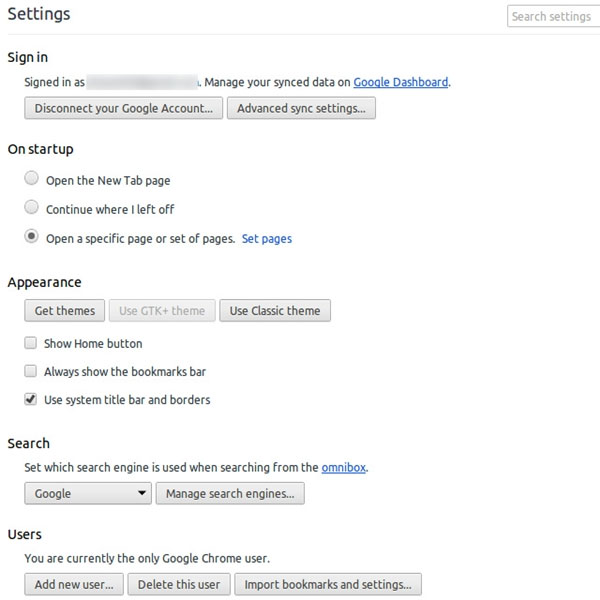Switch to Use Classic theme
Viewport: 600px width, 600px height.
coord(275,311)
